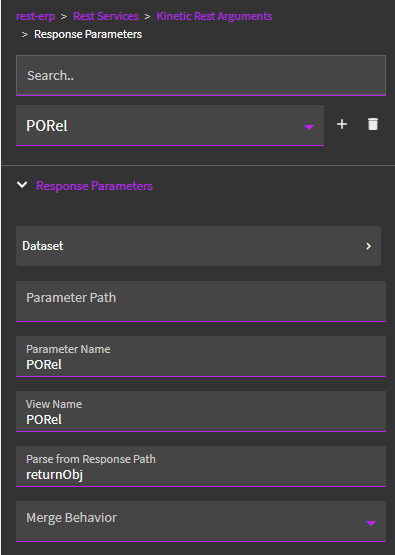Screen dimensions: 395x555
Task: Expand the Dataset row arrow
Action: [368, 246]
